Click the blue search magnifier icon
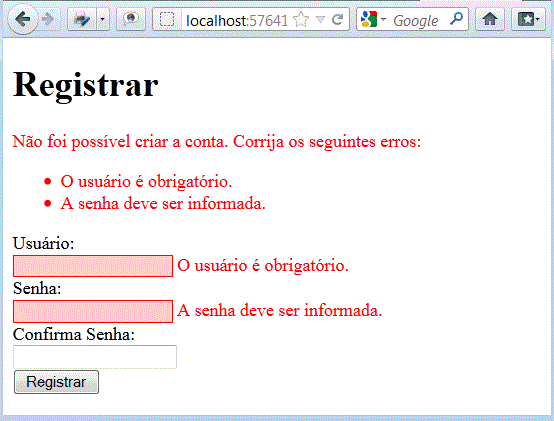This screenshot has width=554, height=421. coord(456,18)
